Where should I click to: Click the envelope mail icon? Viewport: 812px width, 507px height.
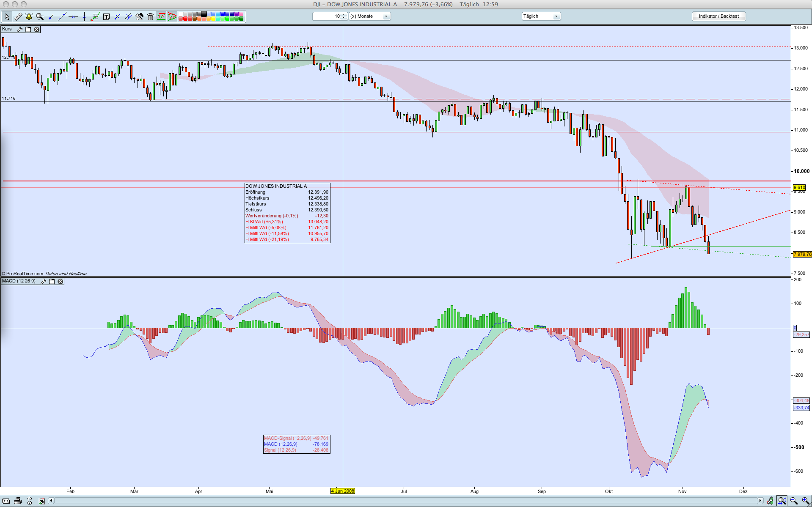pyautogui.click(x=6, y=501)
